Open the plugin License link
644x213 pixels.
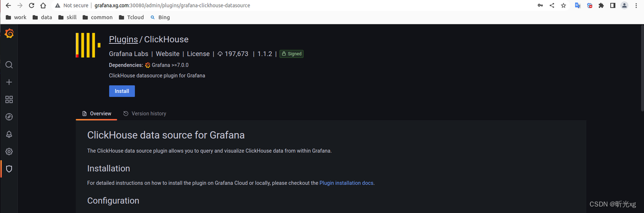click(x=198, y=54)
